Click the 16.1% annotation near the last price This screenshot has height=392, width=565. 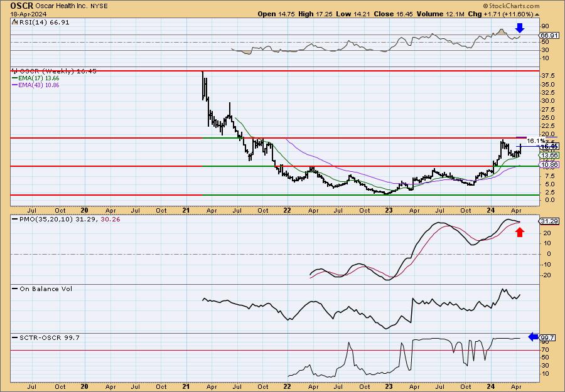coord(536,140)
